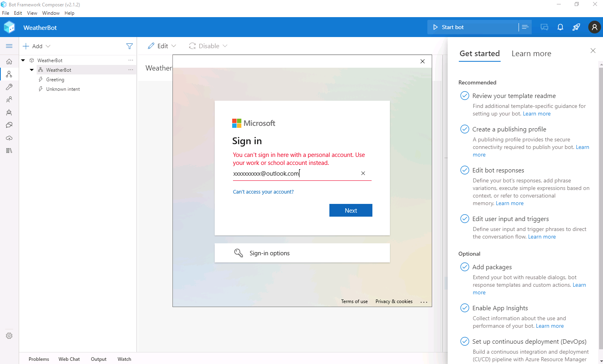Open the Home screen from the sidebar
Image resolution: width=603 pixels, height=364 pixels.
coord(9,61)
